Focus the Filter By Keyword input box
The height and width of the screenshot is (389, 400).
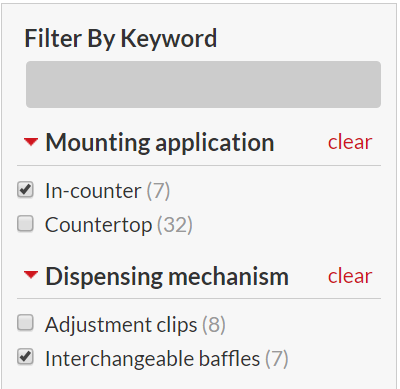tap(203, 84)
